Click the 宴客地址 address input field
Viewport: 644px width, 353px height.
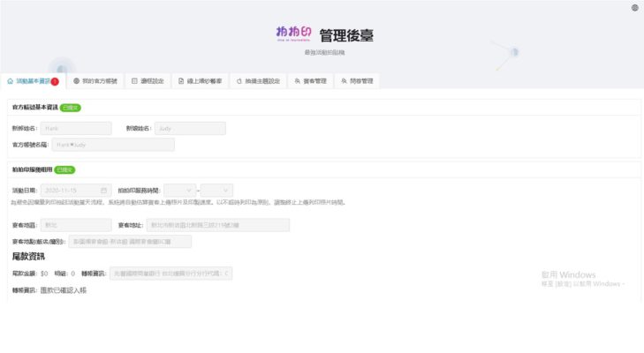pos(217,225)
